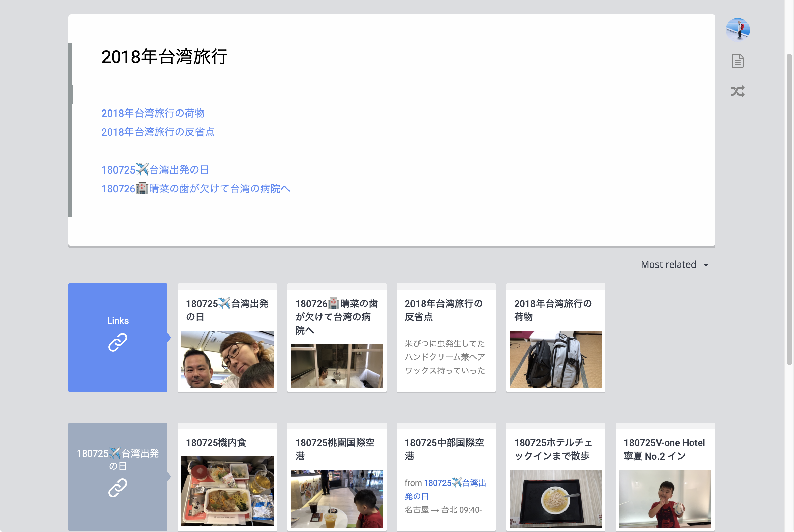Open the 2018年台湾旅行の荷物 link
Viewport: 794px width, 532px height.
coord(153,113)
